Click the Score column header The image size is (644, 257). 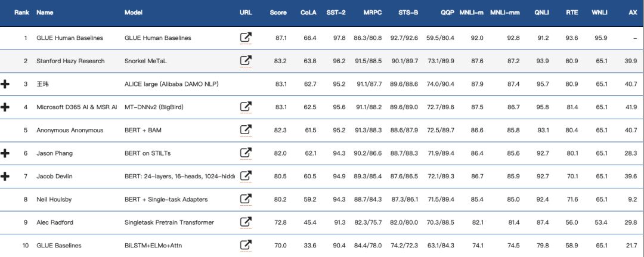[x=278, y=13]
